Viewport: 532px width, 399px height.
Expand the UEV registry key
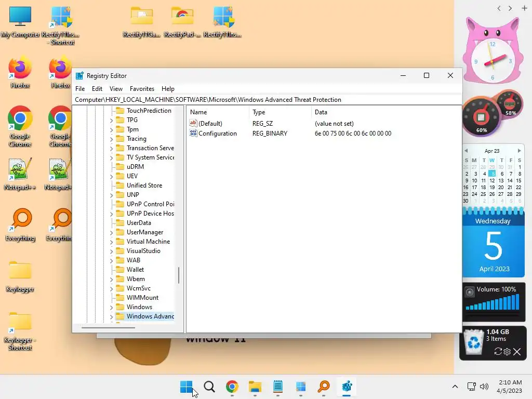coord(111,176)
